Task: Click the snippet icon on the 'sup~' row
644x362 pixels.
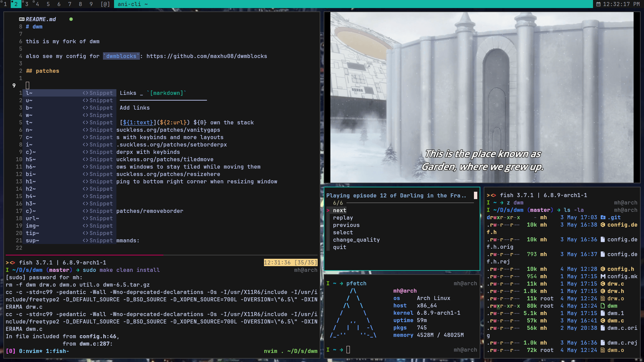Action: (86, 240)
